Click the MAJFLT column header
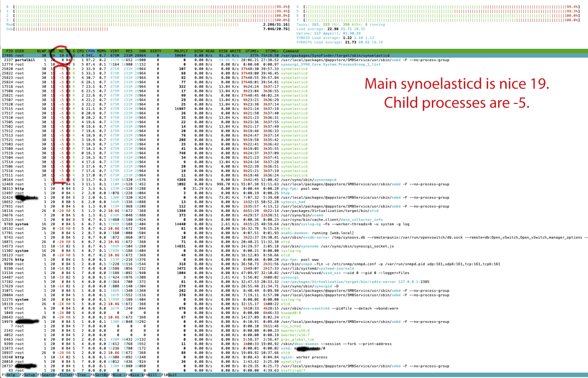The width and height of the screenshot is (588, 378). pyautogui.click(x=180, y=51)
